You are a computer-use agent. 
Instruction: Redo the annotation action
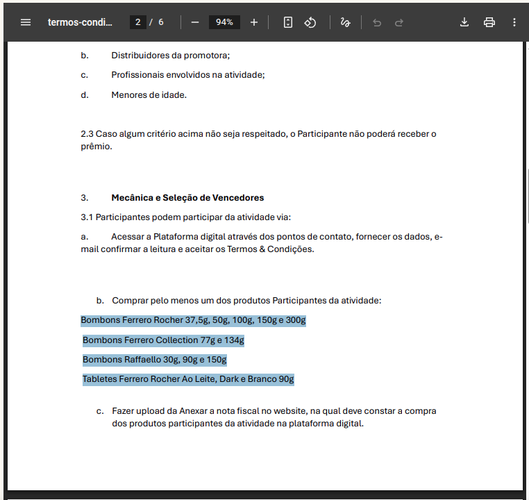click(x=399, y=23)
